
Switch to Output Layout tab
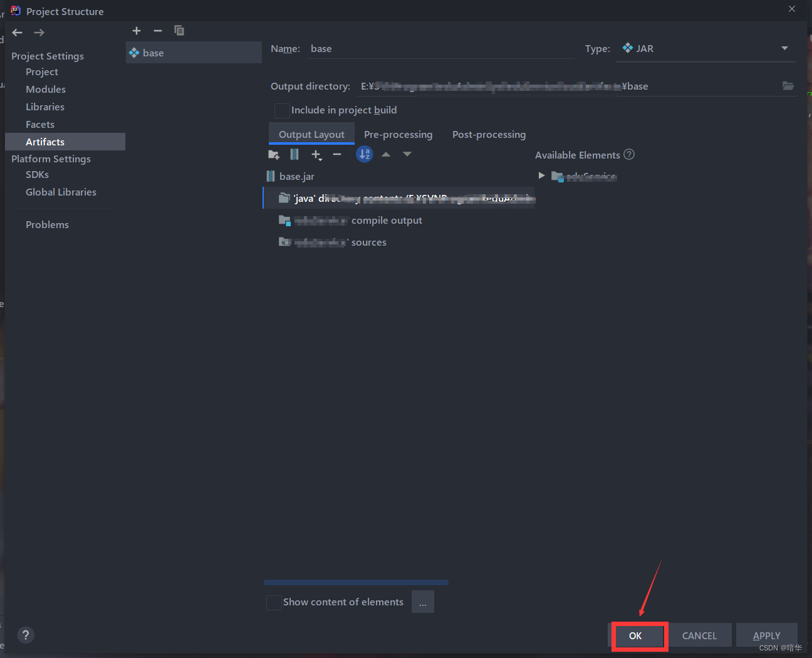pyautogui.click(x=311, y=134)
